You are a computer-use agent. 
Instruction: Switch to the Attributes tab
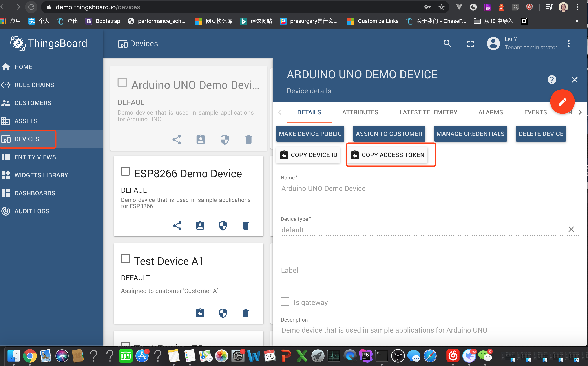point(360,112)
